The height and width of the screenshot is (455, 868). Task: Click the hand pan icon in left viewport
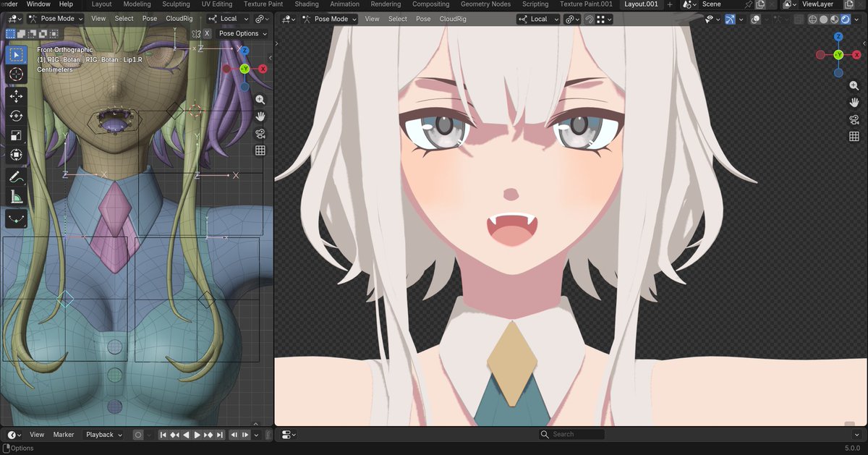(260, 116)
